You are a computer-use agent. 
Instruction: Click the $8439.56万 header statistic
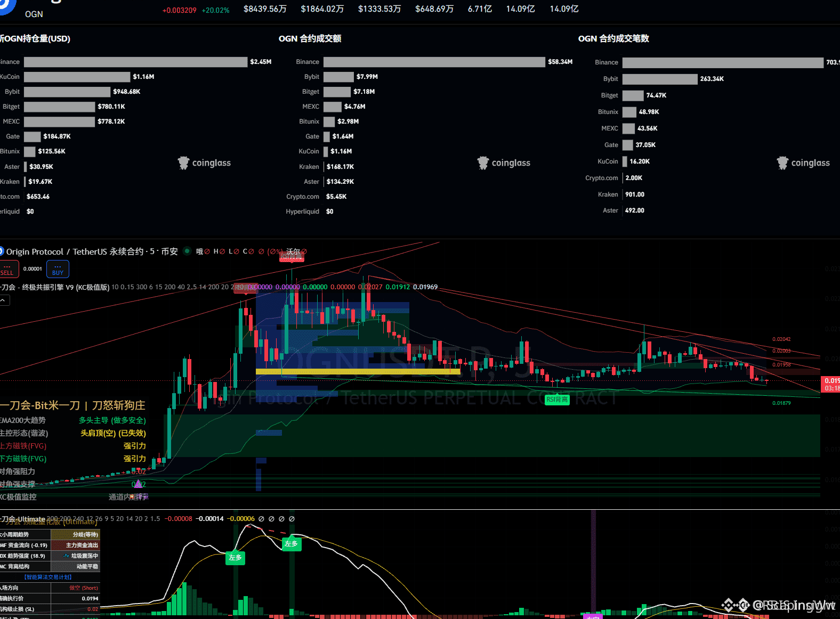click(265, 9)
